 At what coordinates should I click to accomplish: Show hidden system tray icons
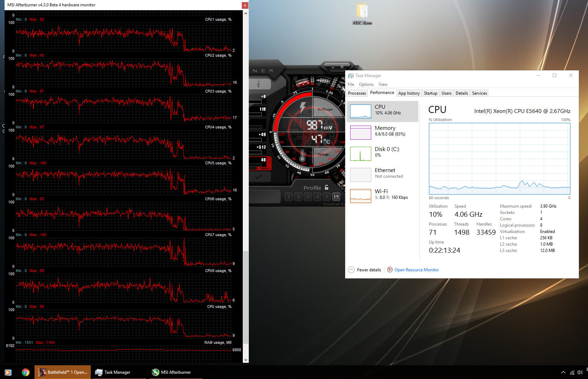[x=563, y=372]
